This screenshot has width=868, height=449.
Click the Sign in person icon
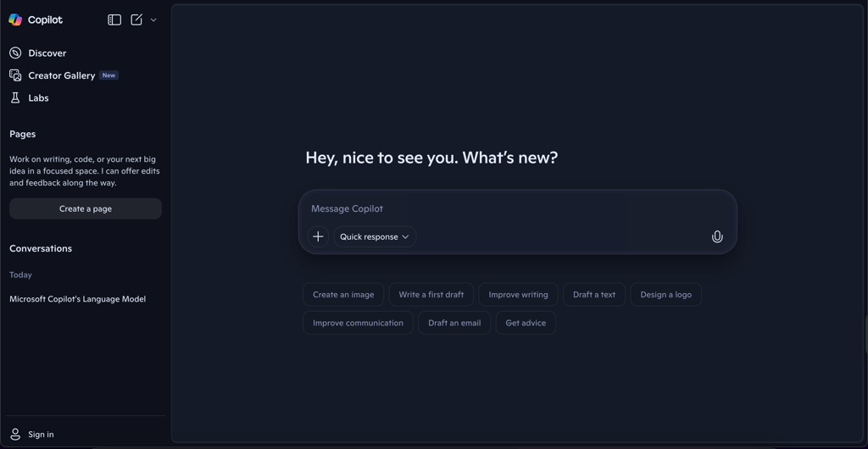15,435
